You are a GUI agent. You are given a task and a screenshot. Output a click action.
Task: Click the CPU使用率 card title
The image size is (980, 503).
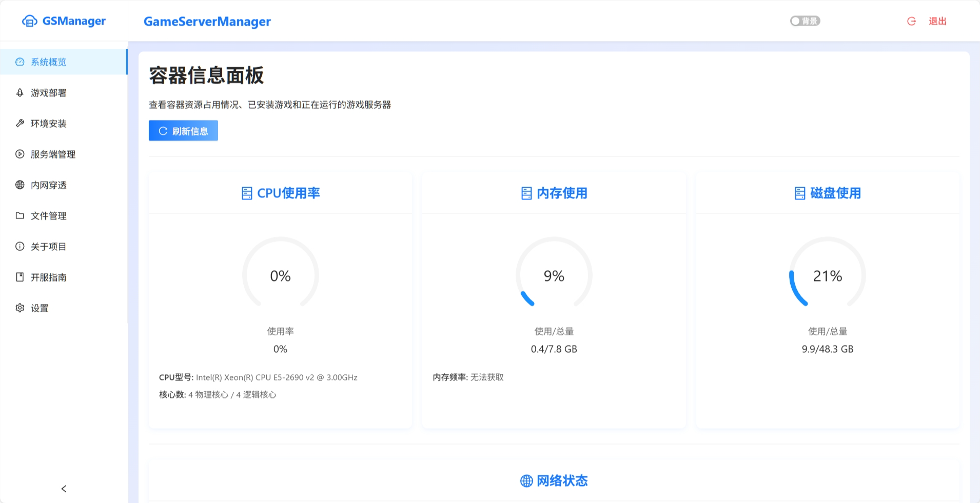288,193
